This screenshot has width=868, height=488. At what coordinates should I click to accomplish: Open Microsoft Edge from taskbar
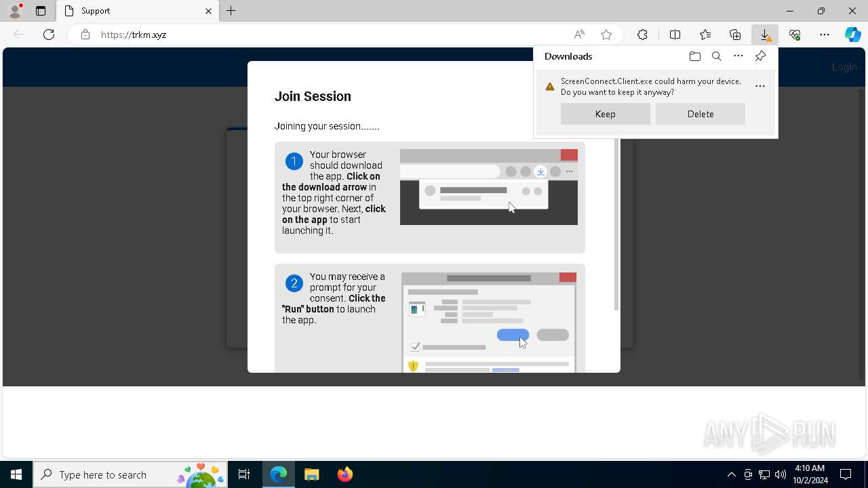[x=279, y=474]
